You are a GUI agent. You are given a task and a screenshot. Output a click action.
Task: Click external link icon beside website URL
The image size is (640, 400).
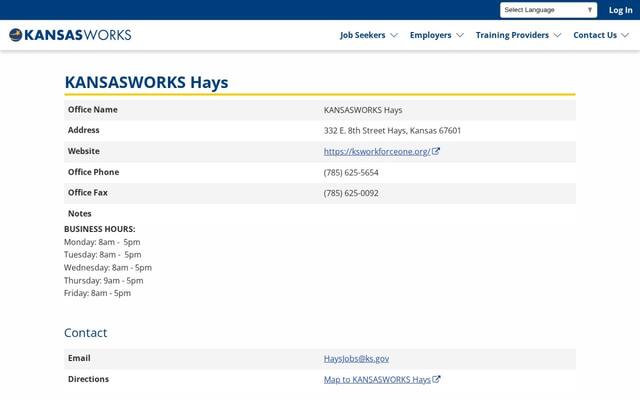[436, 151]
